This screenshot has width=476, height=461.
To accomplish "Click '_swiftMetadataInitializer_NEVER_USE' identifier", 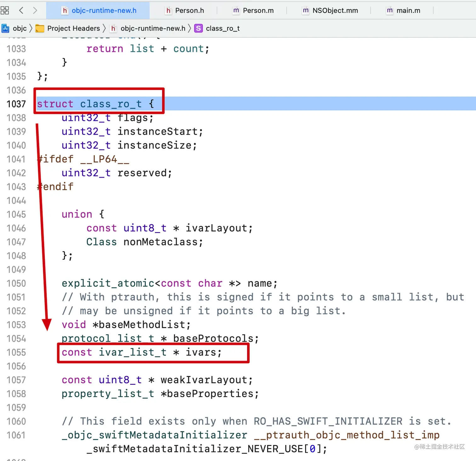I will click(x=195, y=449).
